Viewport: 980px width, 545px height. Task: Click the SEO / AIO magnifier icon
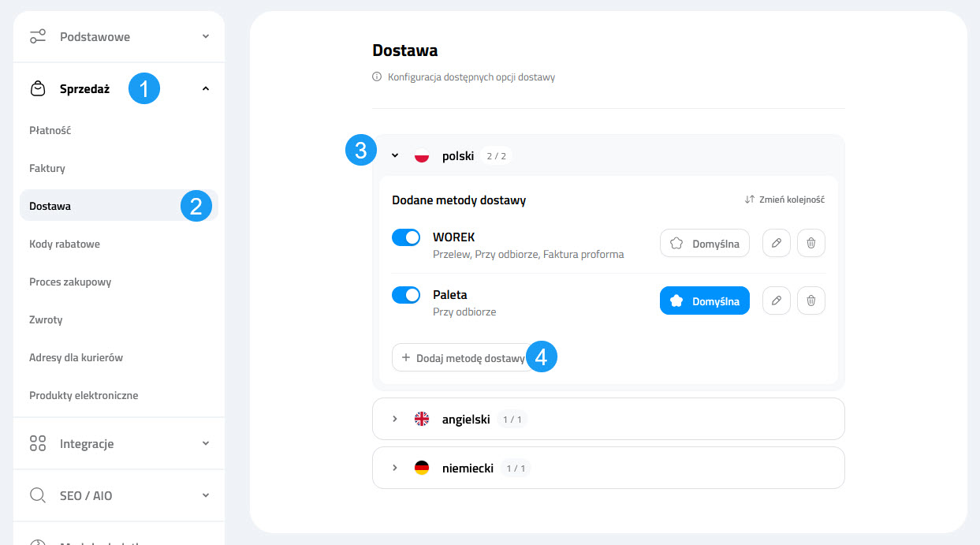click(x=38, y=496)
